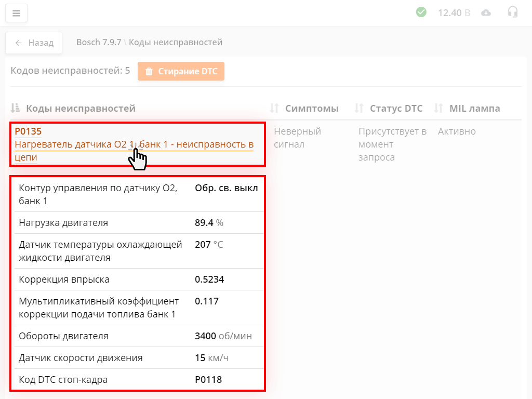This screenshot has width=532, height=399.
Task: Open the hamburger main menu
Action: click(16, 13)
